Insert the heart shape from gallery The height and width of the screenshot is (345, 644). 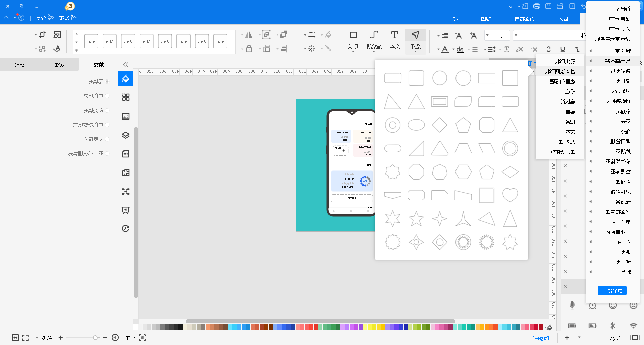[510, 195]
